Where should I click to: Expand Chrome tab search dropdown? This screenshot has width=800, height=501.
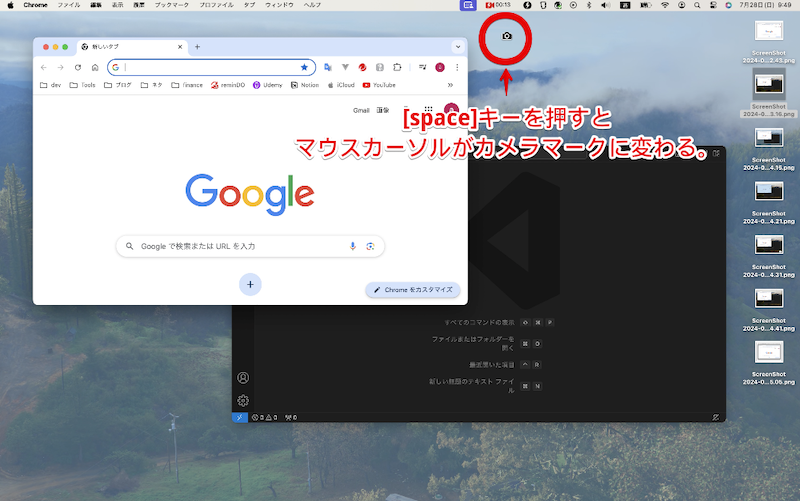(458, 47)
